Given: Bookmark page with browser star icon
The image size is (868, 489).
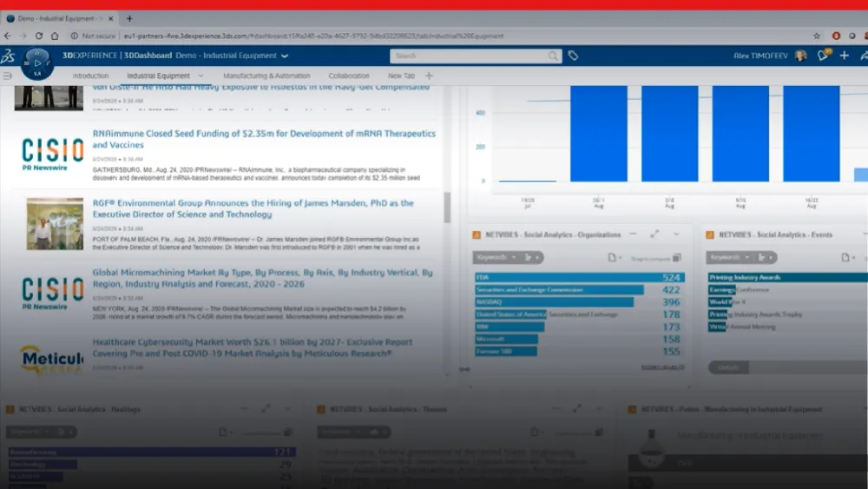Looking at the screenshot, I should (x=817, y=36).
